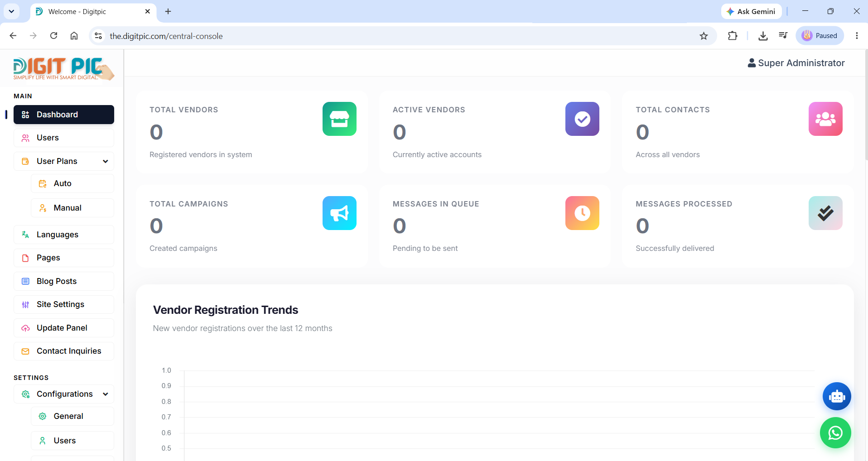This screenshot has height=461, width=868.
Task: Collapse the User Plans chevron
Action: pyautogui.click(x=106, y=161)
